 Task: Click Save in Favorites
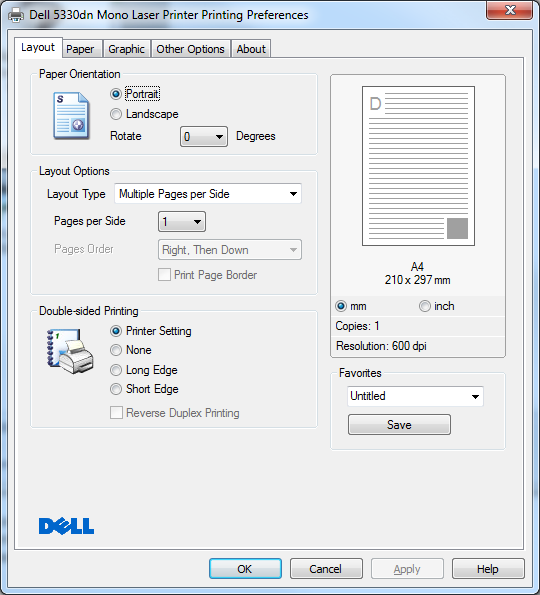pyautogui.click(x=399, y=425)
